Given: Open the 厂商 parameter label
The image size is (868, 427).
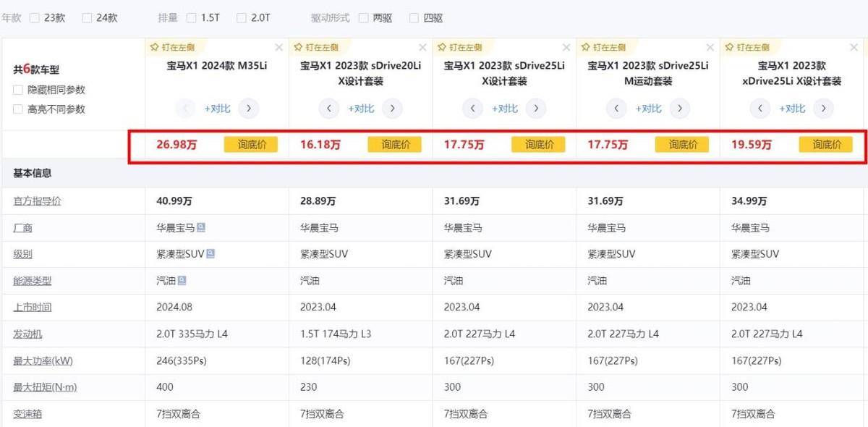Looking at the screenshot, I should point(22,228).
